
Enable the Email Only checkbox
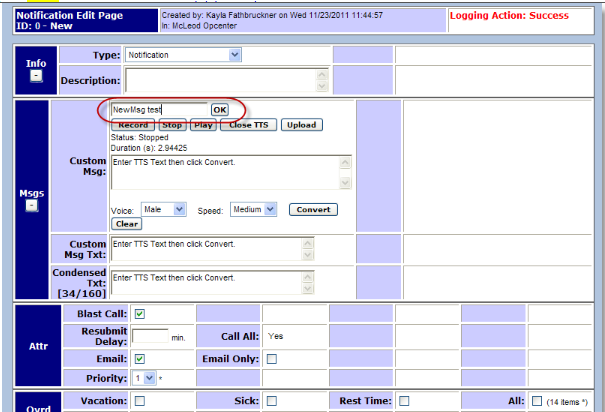(x=272, y=358)
